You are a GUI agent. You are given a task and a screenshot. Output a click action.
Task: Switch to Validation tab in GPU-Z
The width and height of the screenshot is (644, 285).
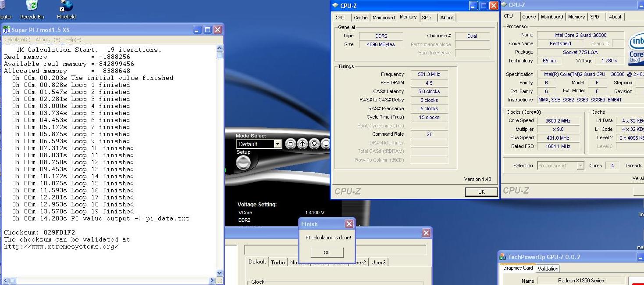click(548, 269)
